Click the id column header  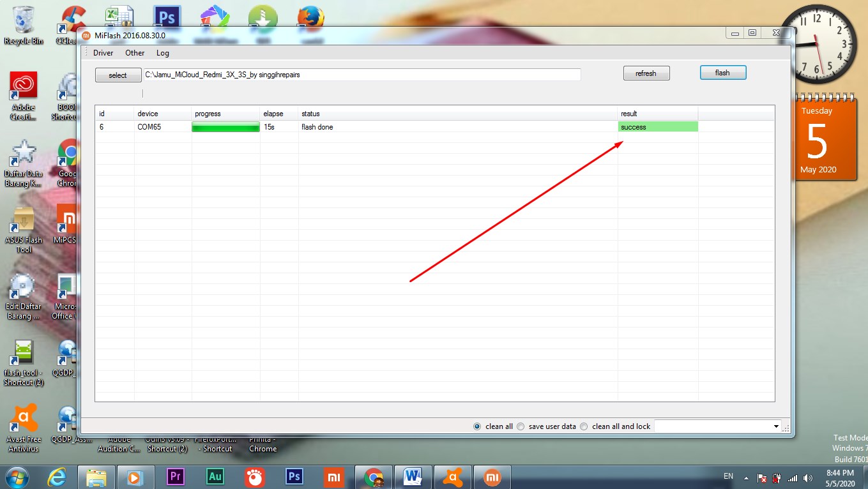pyautogui.click(x=115, y=114)
